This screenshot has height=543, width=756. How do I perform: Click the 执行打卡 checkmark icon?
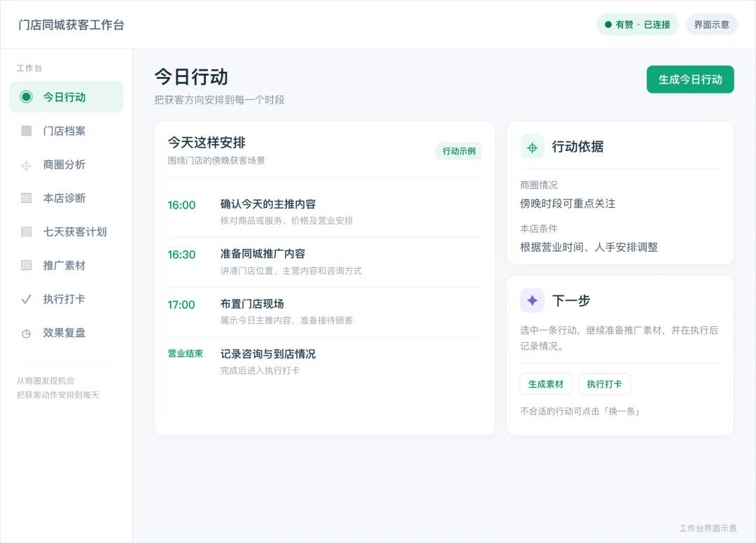[26, 299]
